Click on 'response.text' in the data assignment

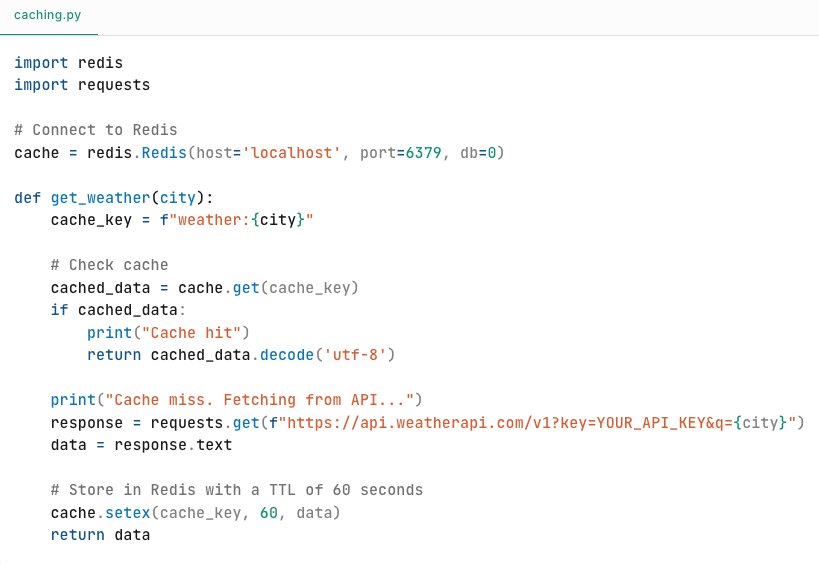click(x=173, y=445)
